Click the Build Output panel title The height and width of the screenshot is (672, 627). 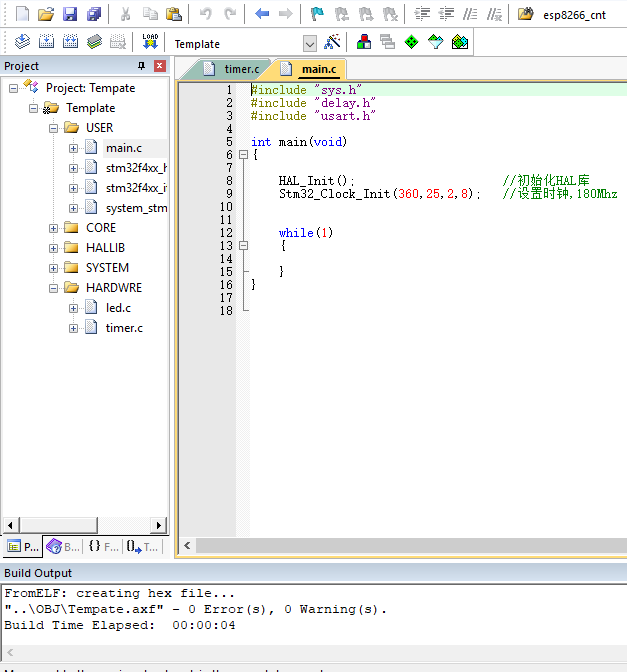click(x=38, y=573)
